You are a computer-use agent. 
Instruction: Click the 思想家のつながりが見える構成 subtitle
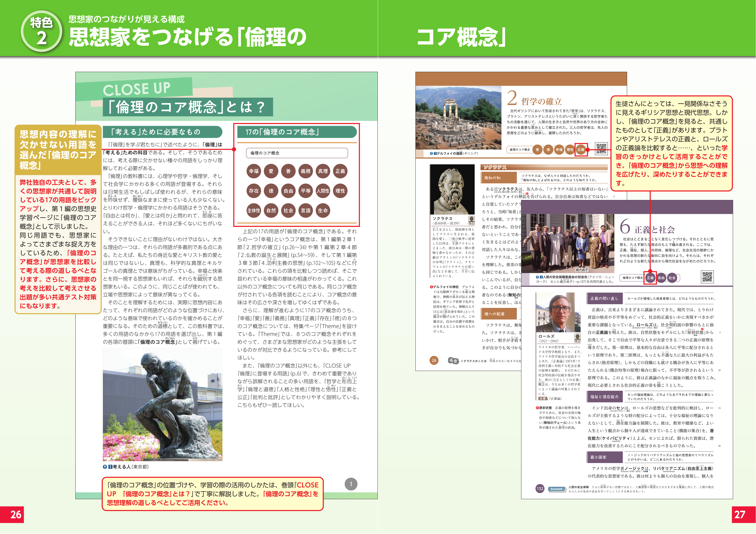click(127, 19)
